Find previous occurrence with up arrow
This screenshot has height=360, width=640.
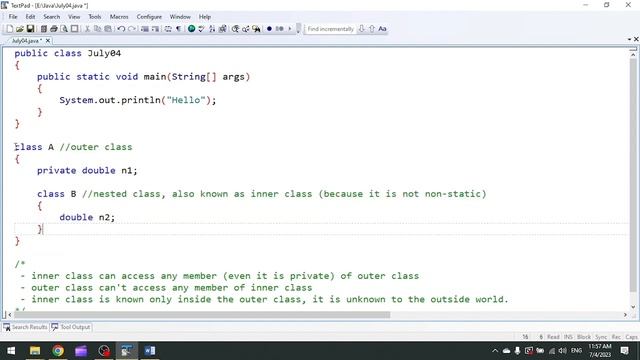[x=371, y=29]
